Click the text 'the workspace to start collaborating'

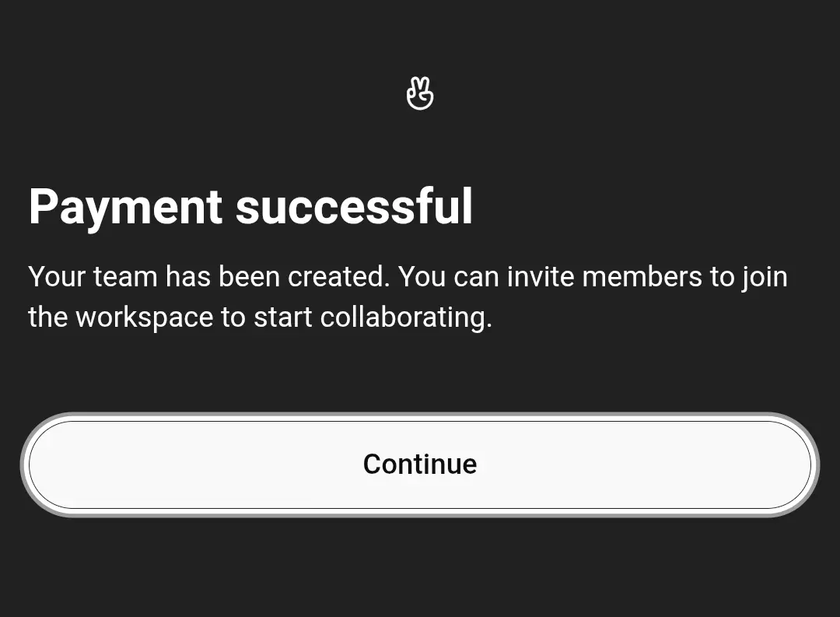pyautogui.click(x=257, y=317)
